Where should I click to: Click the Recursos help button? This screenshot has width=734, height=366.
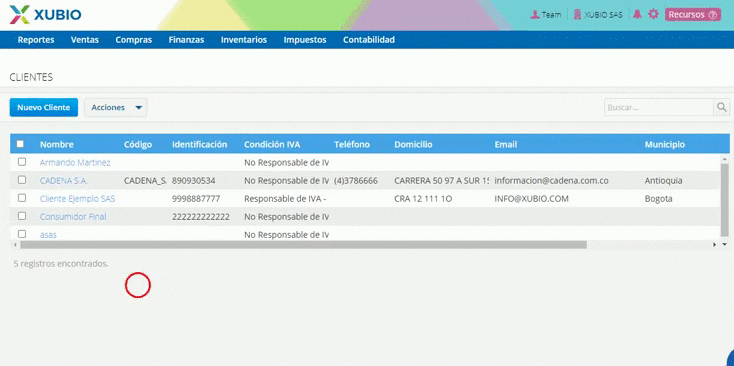(693, 15)
